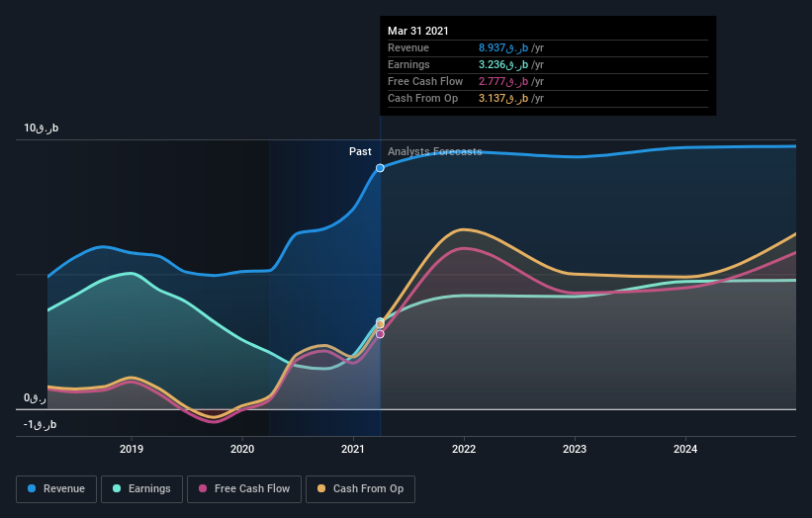
Task: Click the Earnings value 3.236 in tooltip
Action: point(503,64)
